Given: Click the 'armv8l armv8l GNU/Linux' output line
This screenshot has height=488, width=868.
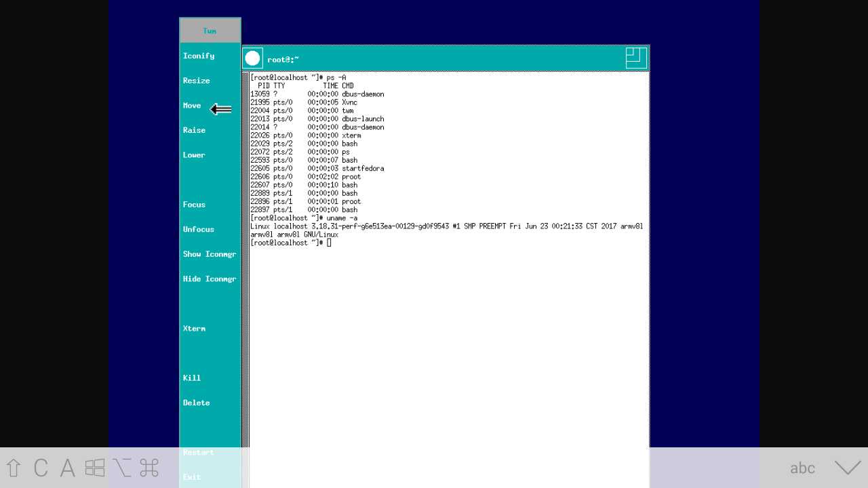Looking at the screenshot, I should 294,235.
